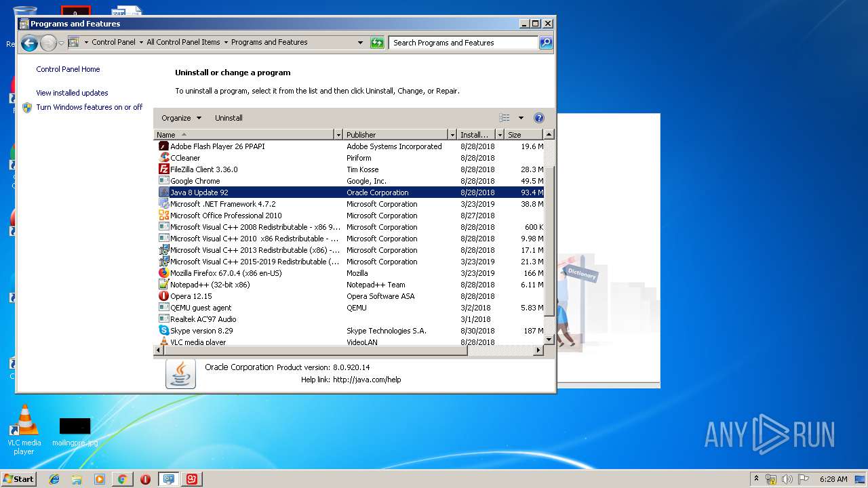Image resolution: width=868 pixels, height=488 pixels.
Task: Select Realtek AC'97 Audio row
Action: pyautogui.click(x=350, y=319)
